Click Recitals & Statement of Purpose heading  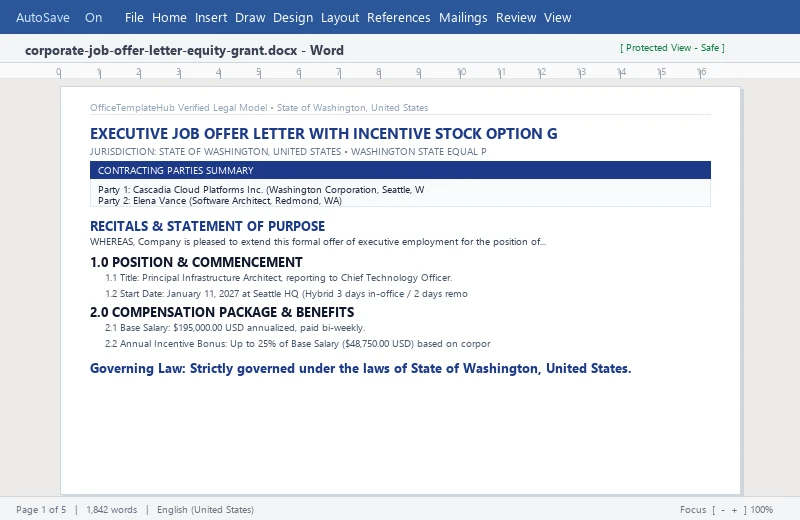click(207, 226)
